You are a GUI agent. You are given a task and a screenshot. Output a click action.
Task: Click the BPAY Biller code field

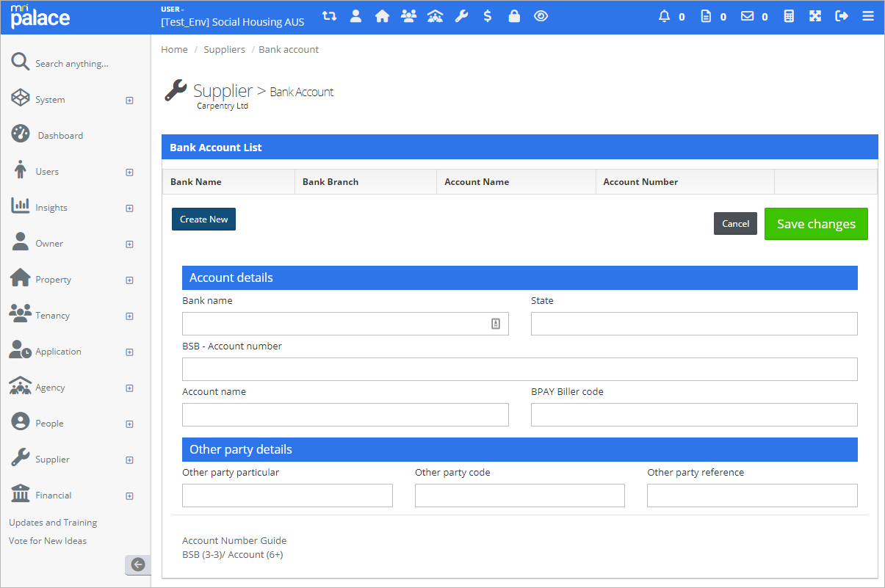(x=694, y=415)
